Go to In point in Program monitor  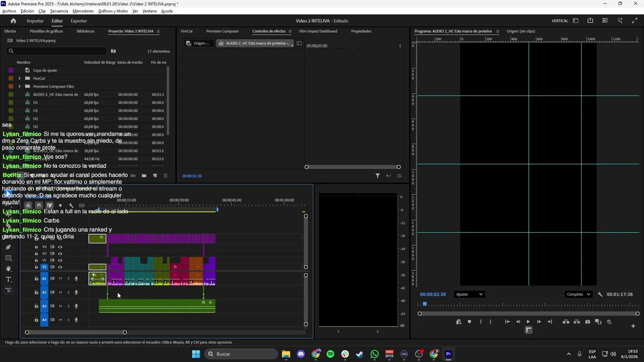point(507,322)
